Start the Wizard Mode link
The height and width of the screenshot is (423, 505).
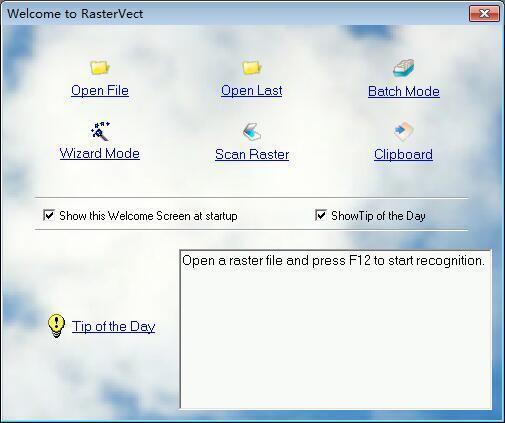100,154
